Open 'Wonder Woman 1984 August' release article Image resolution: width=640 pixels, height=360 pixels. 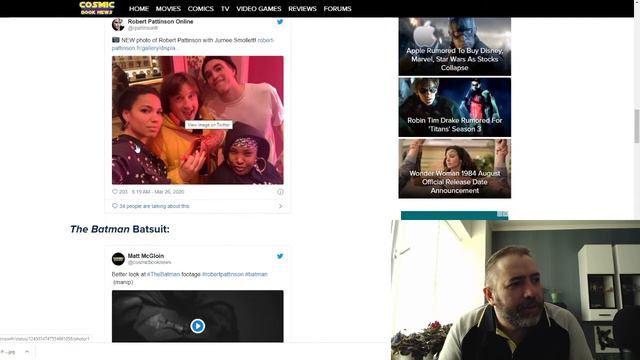click(x=455, y=169)
